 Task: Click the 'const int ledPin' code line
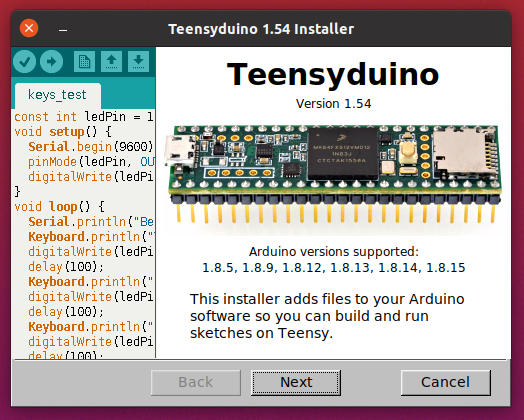point(84,117)
